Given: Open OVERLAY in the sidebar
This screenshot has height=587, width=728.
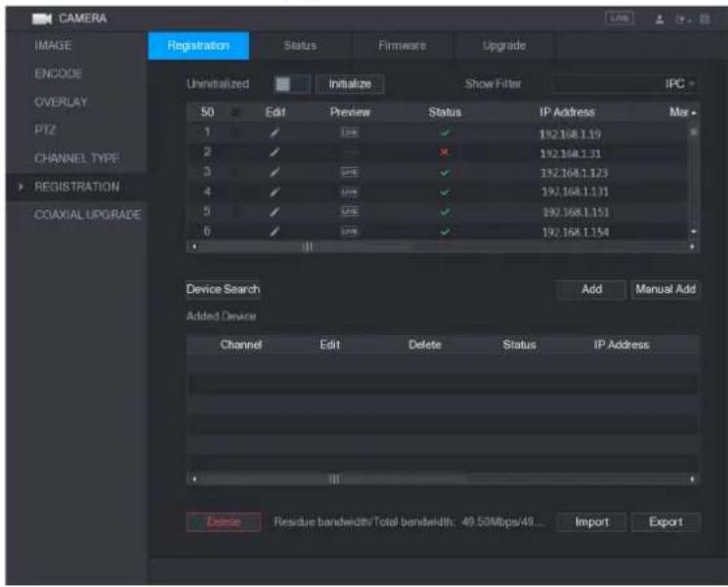Looking at the screenshot, I should [61, 103].
